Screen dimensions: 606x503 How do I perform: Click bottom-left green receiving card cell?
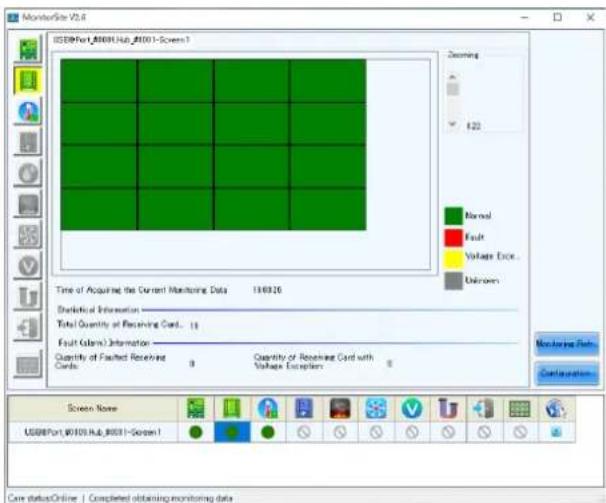pyautogui.click(x=99, y=209)
